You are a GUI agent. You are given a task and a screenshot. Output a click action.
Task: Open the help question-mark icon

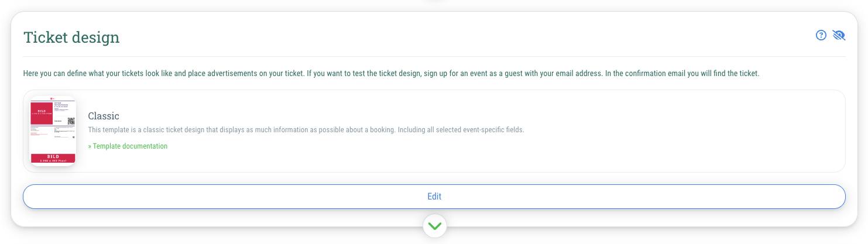tap(821, 36)
